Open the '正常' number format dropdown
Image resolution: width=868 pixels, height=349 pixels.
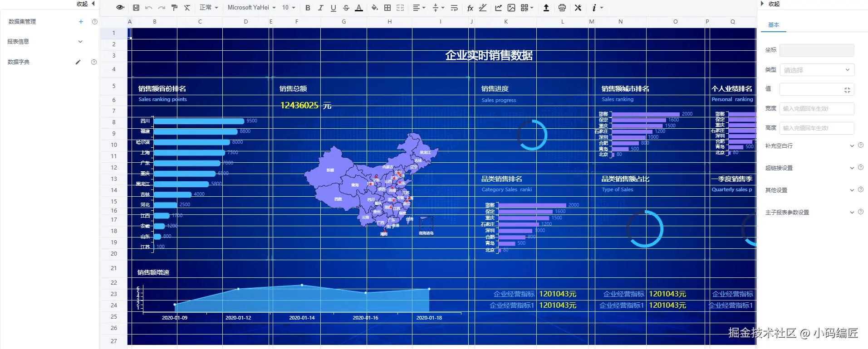click(x=209, y=8)
